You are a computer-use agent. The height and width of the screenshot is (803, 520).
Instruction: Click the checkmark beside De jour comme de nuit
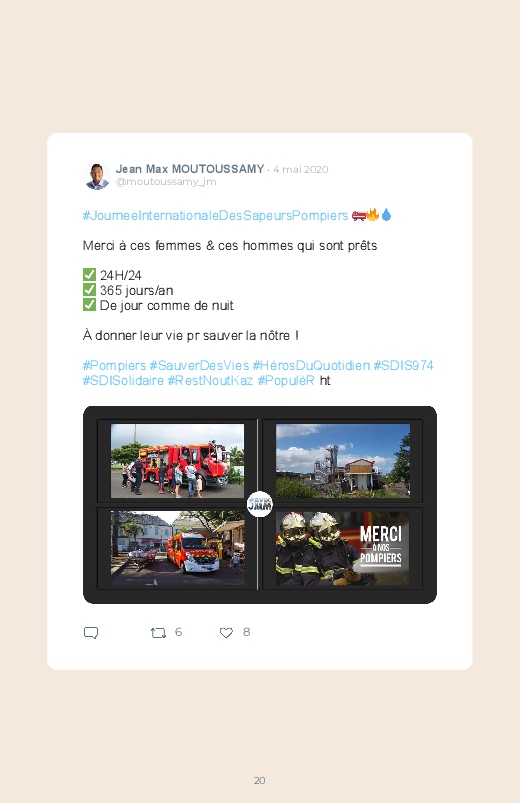tap(89, 305)
